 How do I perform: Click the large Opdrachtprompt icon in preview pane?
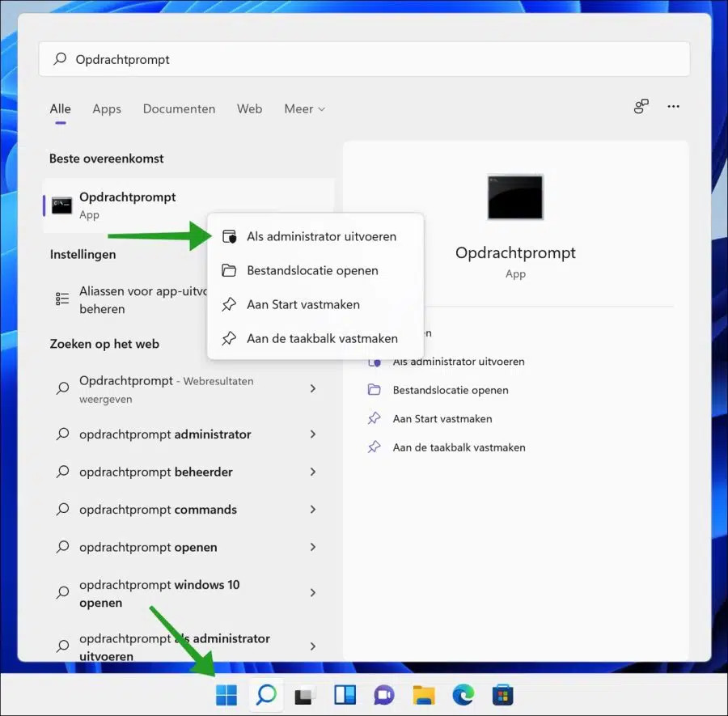click(x=515, y=197)
